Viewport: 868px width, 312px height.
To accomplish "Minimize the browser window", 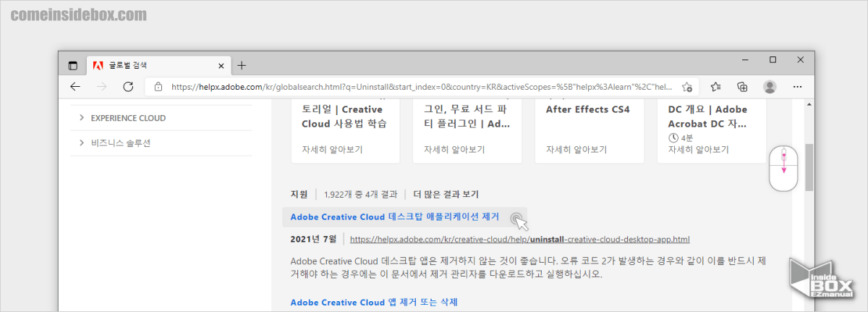I will pyautogui.click(x=746, y=59).
